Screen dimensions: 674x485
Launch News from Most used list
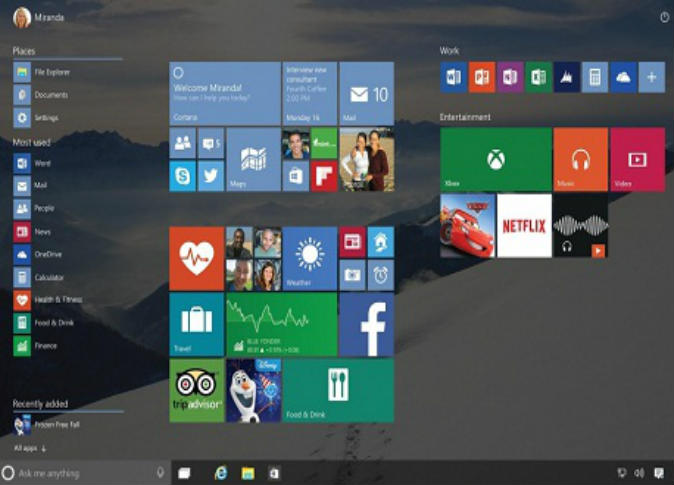tap(32, 232)
